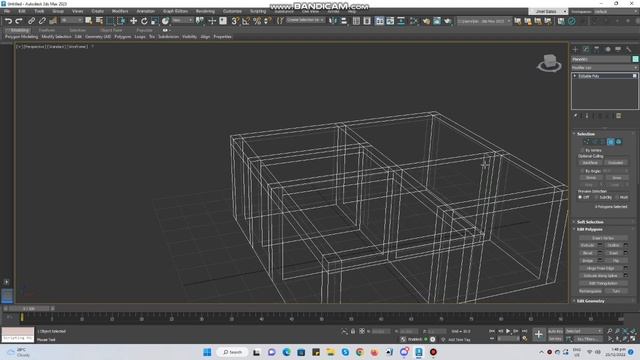Toggle the Auto Key button
This screenshot has height=360, width=640.
555,331
